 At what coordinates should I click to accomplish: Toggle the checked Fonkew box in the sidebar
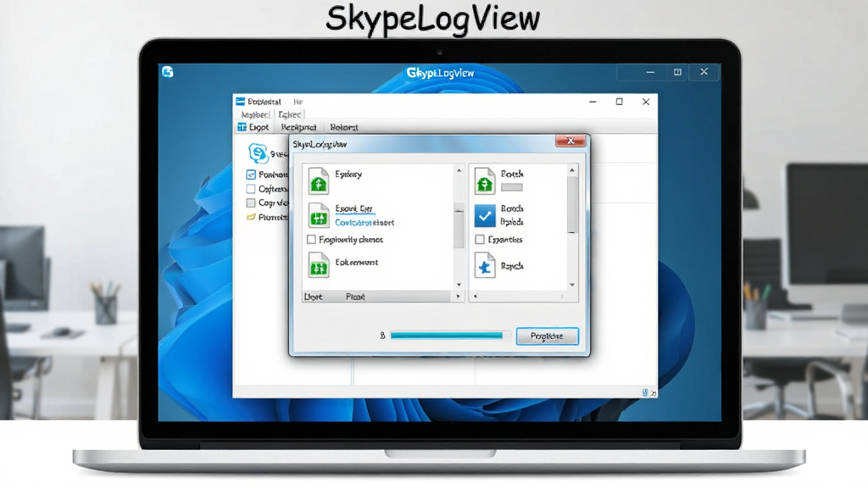point(251,175)
